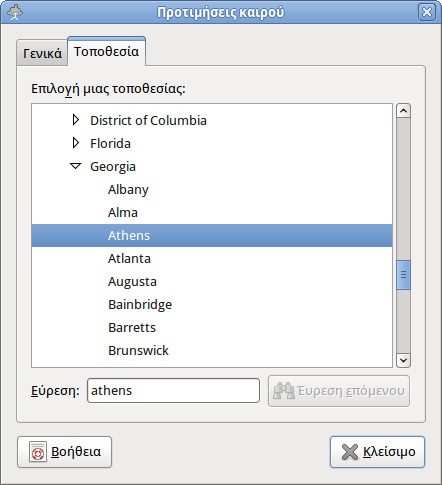
Task: Click the scroll down arrow of list
Action: 403,360
